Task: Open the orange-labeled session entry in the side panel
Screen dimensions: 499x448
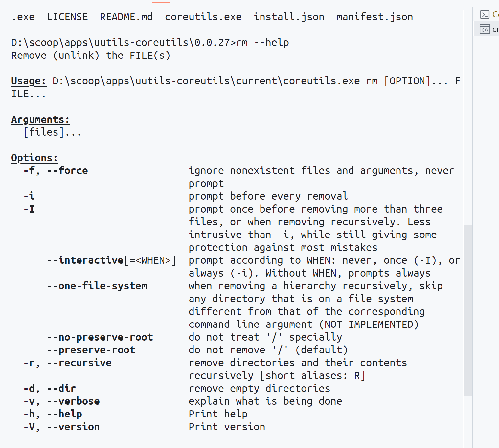Action: click(487, 14)
